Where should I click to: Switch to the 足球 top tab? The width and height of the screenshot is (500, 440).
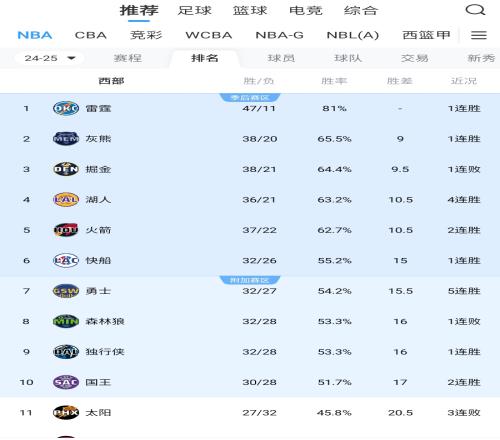pyautogui.click(x=194, y=10)
